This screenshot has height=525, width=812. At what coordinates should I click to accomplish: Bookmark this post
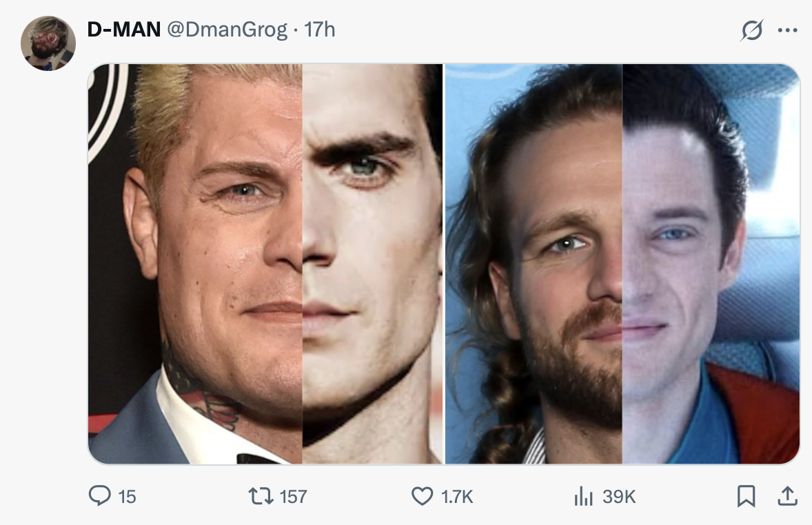click(746, 496)
